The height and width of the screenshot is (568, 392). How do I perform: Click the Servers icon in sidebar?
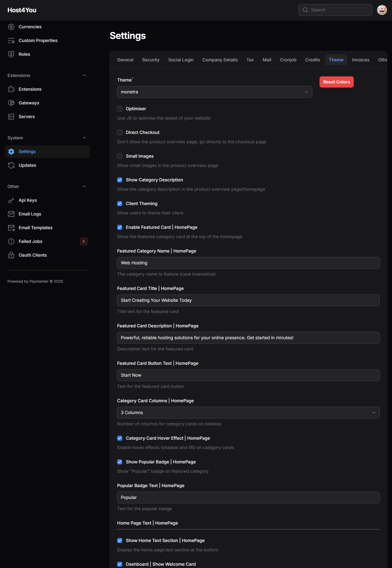click(x=11, y=117)
